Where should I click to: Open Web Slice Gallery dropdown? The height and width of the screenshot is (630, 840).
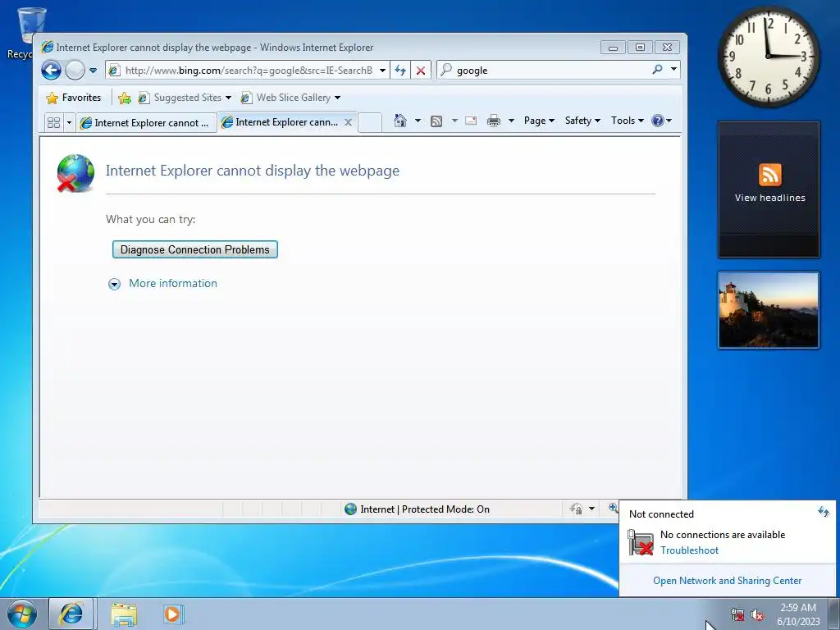[x=291, y=98]
